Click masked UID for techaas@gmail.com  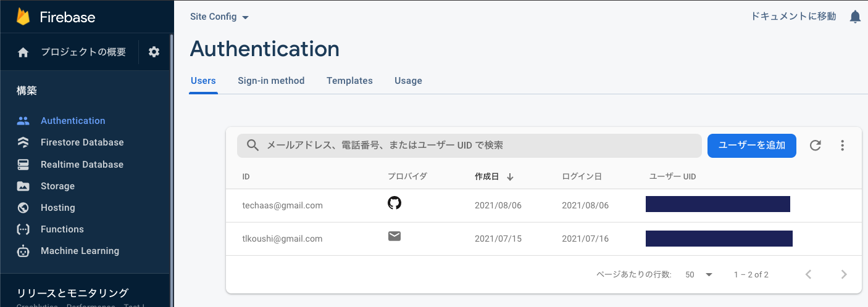718,204
